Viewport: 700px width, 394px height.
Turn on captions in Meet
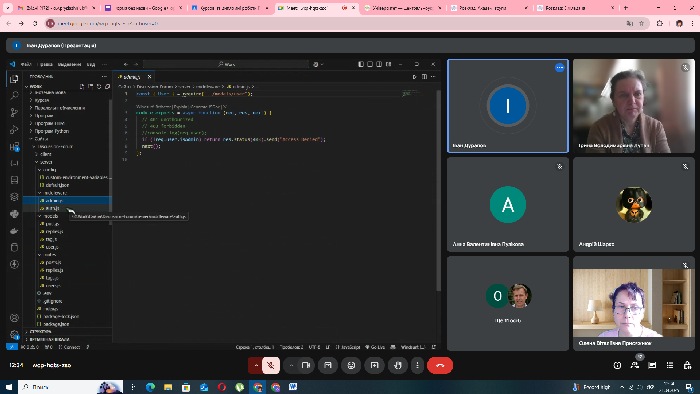[328, 365]
